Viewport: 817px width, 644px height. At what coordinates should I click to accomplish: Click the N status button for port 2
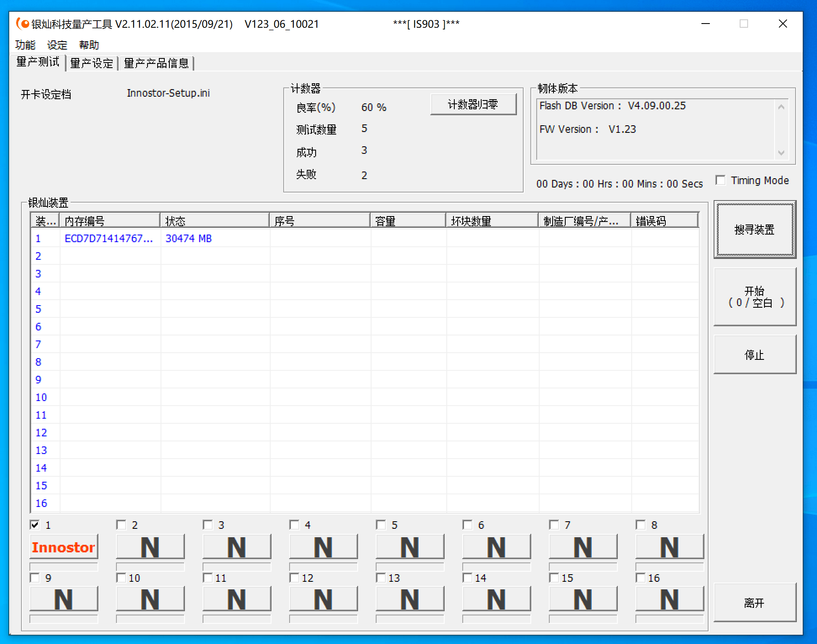pos(150,547)
